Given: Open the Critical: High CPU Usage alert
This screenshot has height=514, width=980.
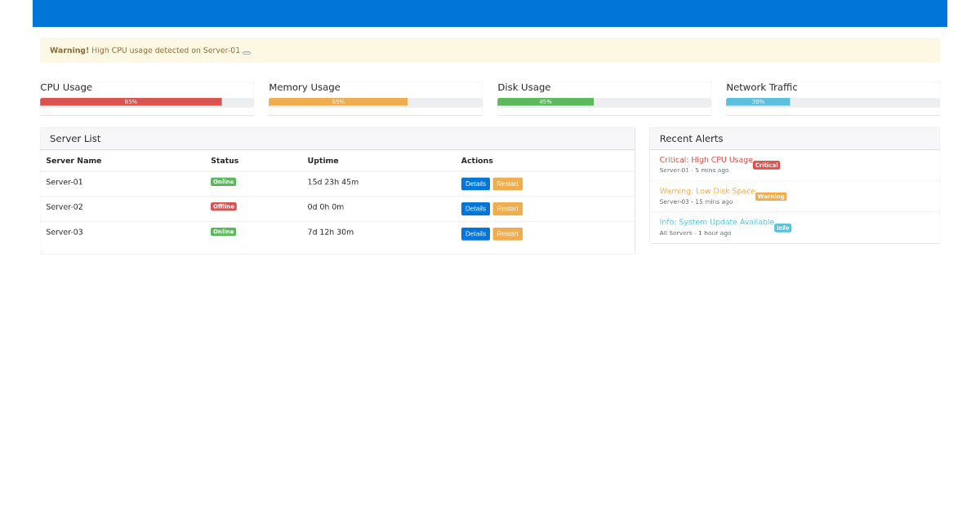Looking at the screenshot, I should click(706, 160).
